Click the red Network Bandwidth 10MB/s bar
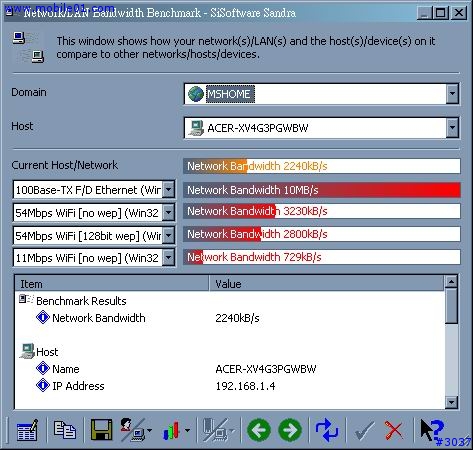Viewport: 473px width, 450px height. (x=322, y=190)
